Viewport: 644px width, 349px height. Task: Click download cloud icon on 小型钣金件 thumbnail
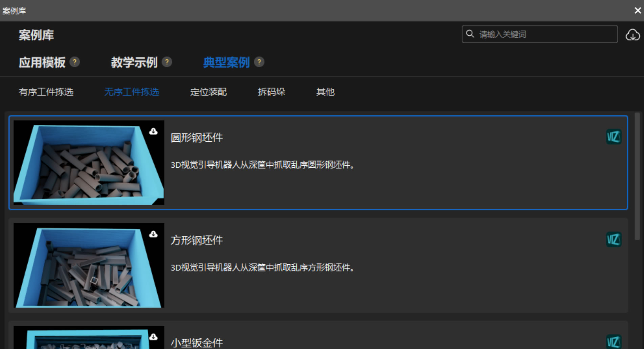pos(153,337)
